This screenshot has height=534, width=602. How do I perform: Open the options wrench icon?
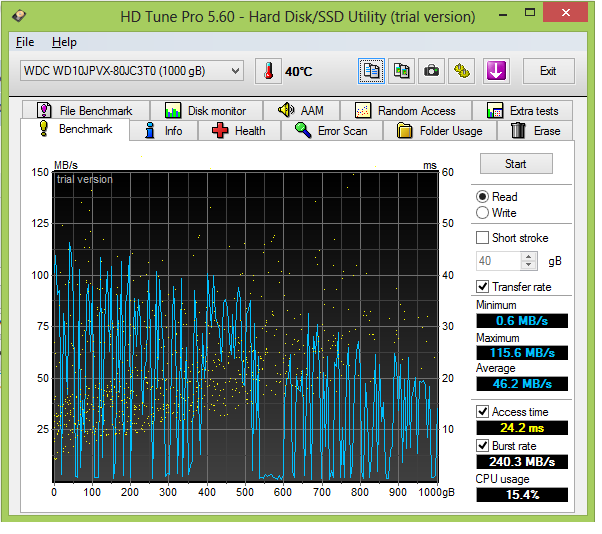(461, 71)
